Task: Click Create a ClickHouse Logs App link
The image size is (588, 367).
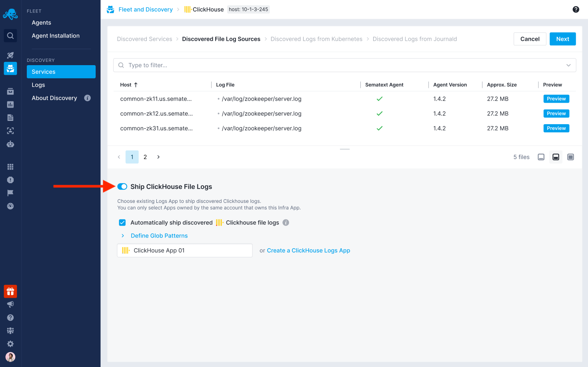Action: pos(308,251)
